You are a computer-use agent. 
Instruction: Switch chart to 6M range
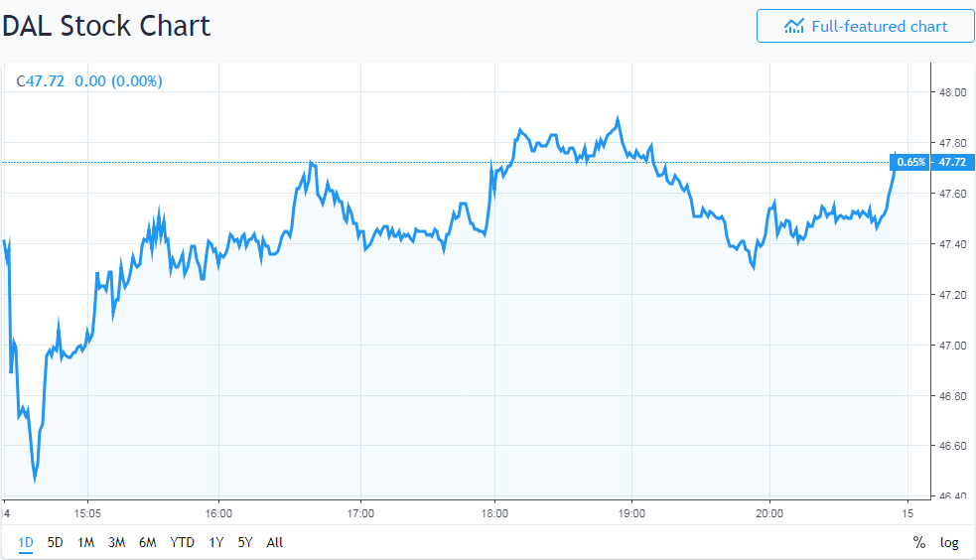pos(148,542)
